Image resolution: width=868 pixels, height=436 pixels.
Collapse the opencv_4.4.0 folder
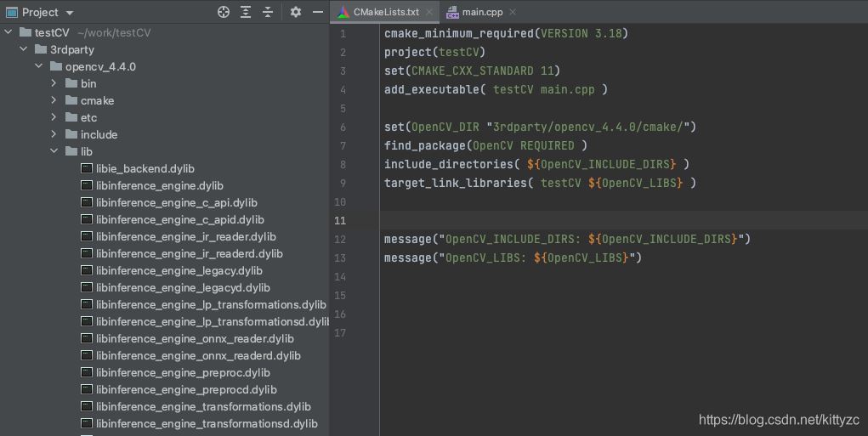coord(39,66)
